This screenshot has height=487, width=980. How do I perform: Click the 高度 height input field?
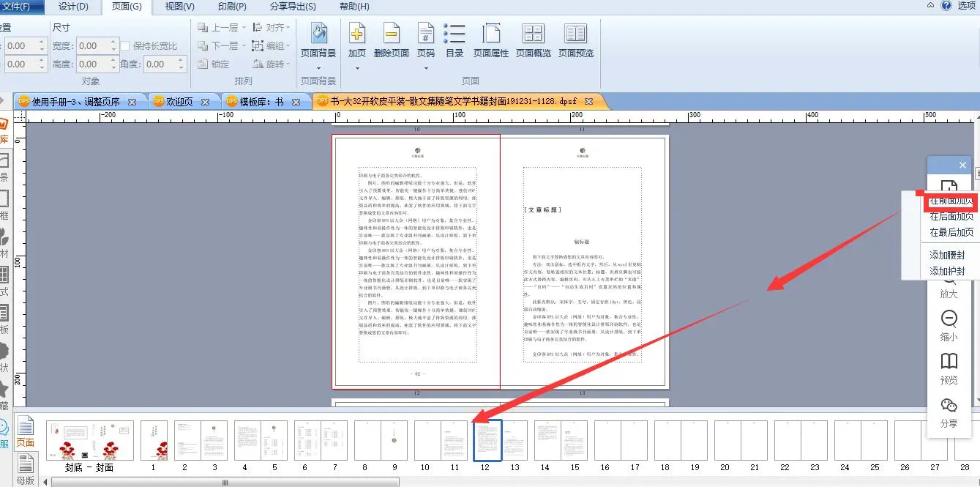pyautogui.click(x=93, y=64)
